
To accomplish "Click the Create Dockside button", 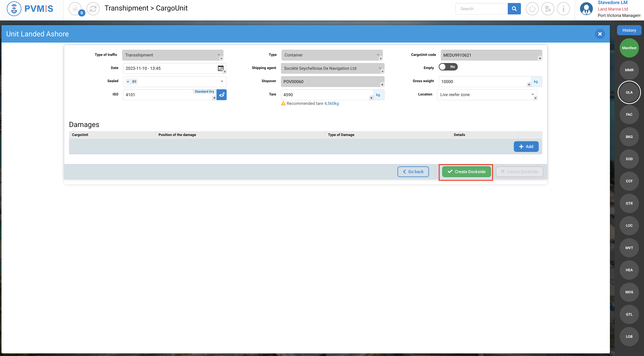I will (466, 172).
